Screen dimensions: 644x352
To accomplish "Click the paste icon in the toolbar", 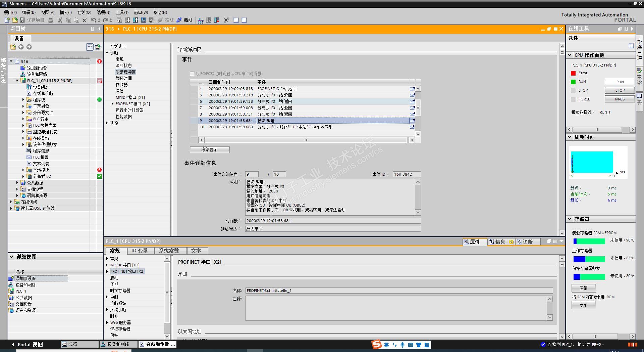I will coord(76,20).
